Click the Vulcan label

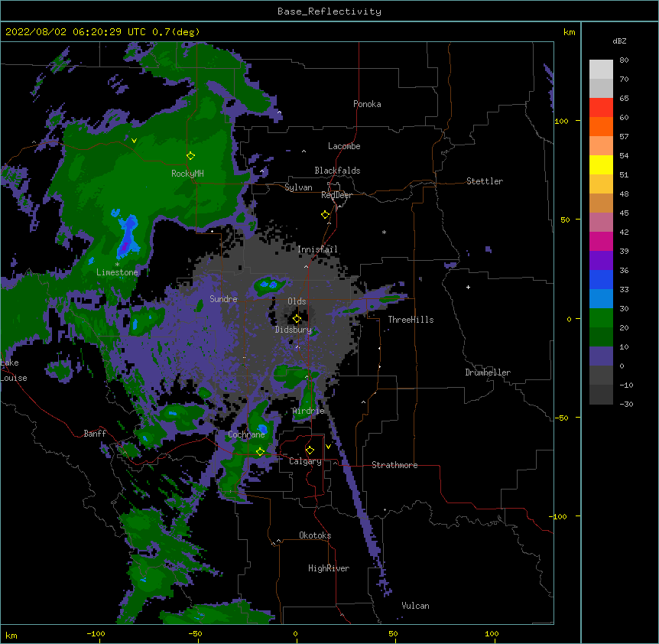(415, 606)
